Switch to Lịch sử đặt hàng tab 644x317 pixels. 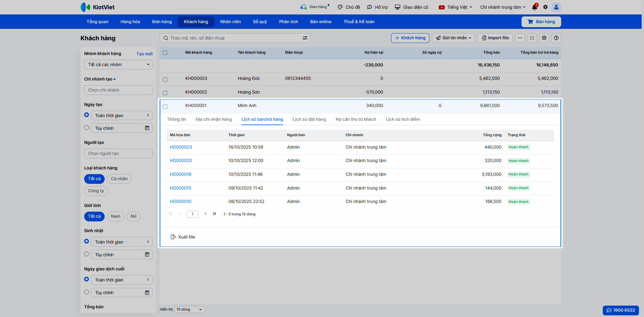[309, 119]
